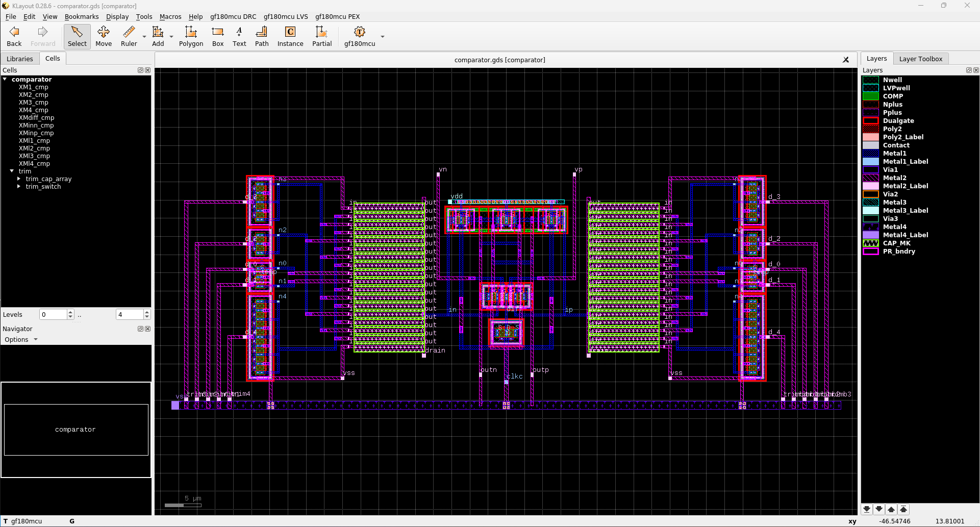Screen dimensions: 980x527
Task: Open the gf180mcu toolbar dropdown arrow
Action: tap(383, 37)
